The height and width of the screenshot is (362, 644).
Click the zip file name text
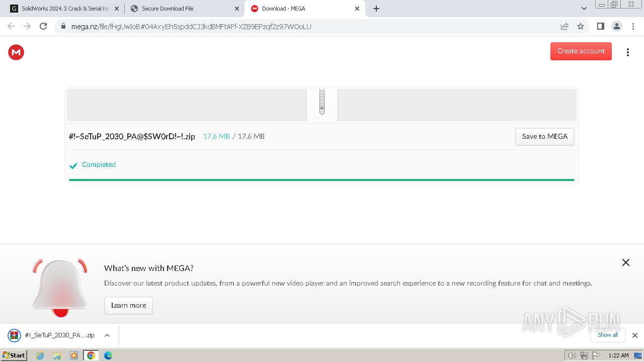coord(132,136)
